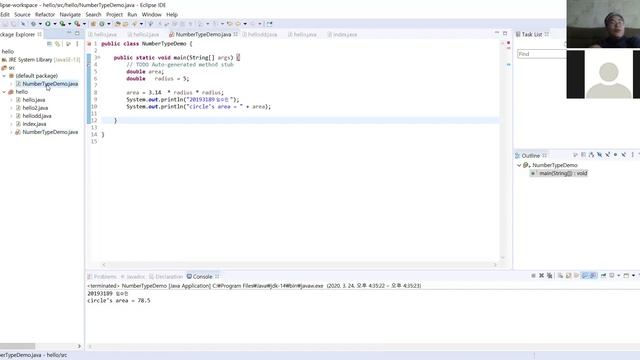
Task: Click the Open Type toolbar icon
Action: point(117,24)
